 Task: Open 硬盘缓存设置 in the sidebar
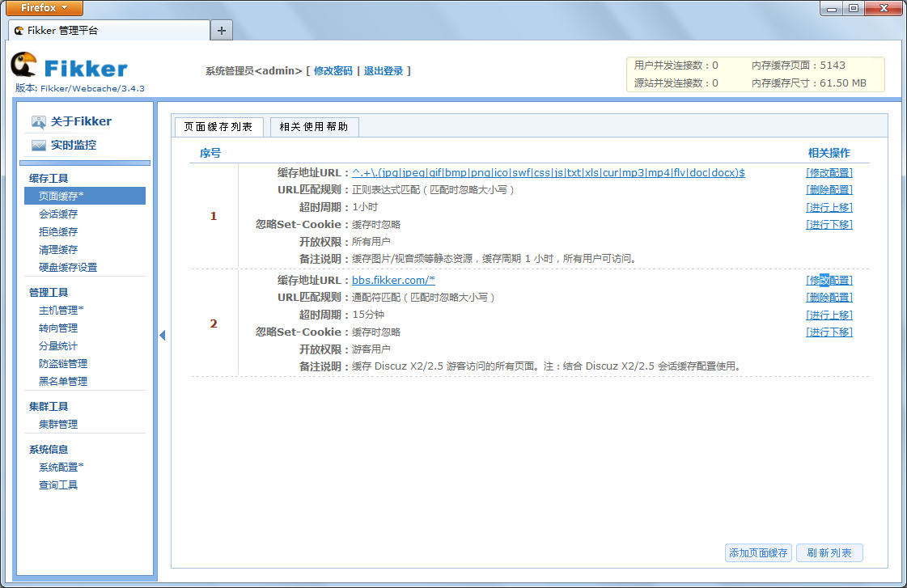[68, 268]
